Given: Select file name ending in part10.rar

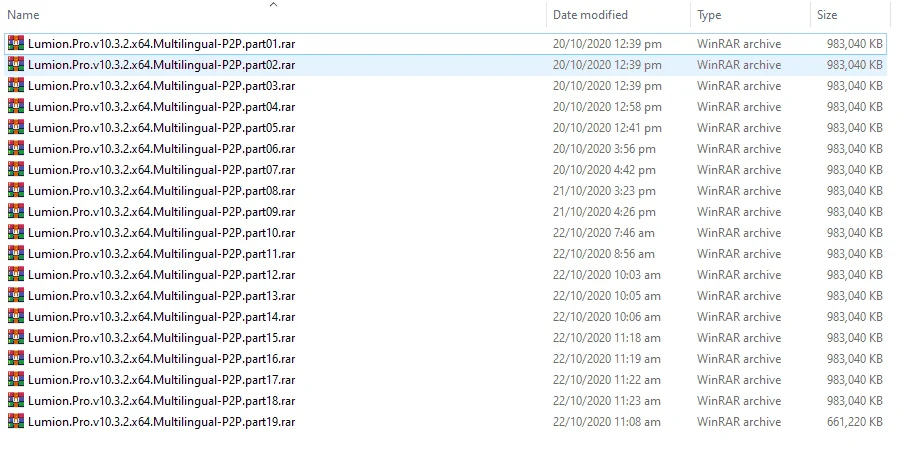Looking at the screenshot, I should [x=161, y=232].
